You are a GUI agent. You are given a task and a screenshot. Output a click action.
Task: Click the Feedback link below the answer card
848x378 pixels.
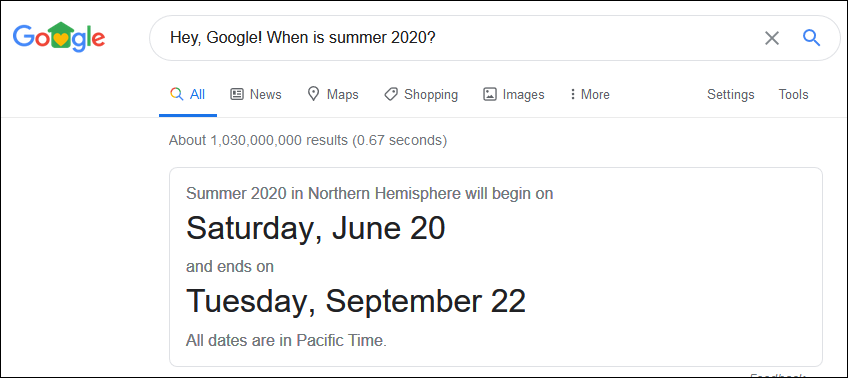click(778, 375)
